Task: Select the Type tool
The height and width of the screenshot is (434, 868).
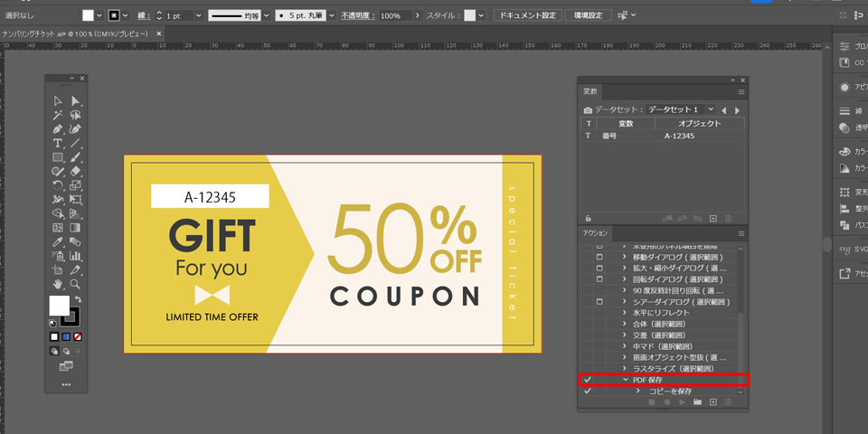Action: coord(58,143)
